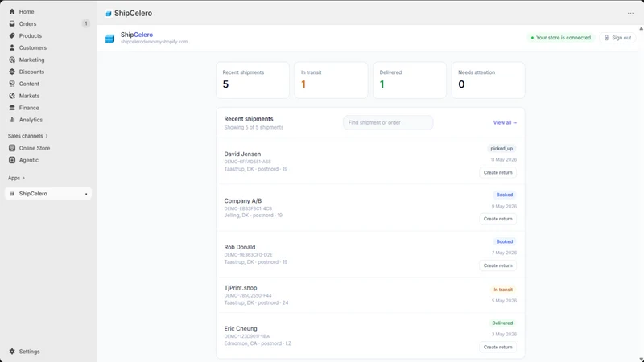Click the Delivered badge for Eric Cheung
The height and width of the screenshot is (362, 644).
coord(502,323)
